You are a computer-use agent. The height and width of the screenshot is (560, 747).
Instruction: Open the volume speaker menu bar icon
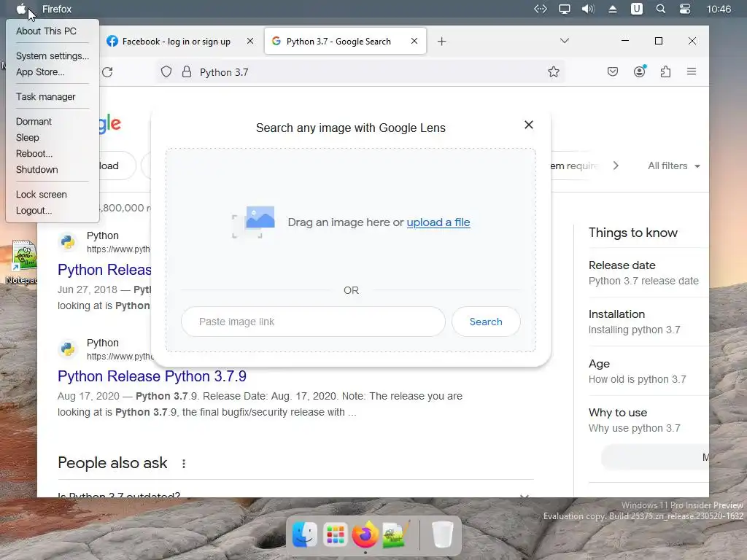(x=589, y=9)
